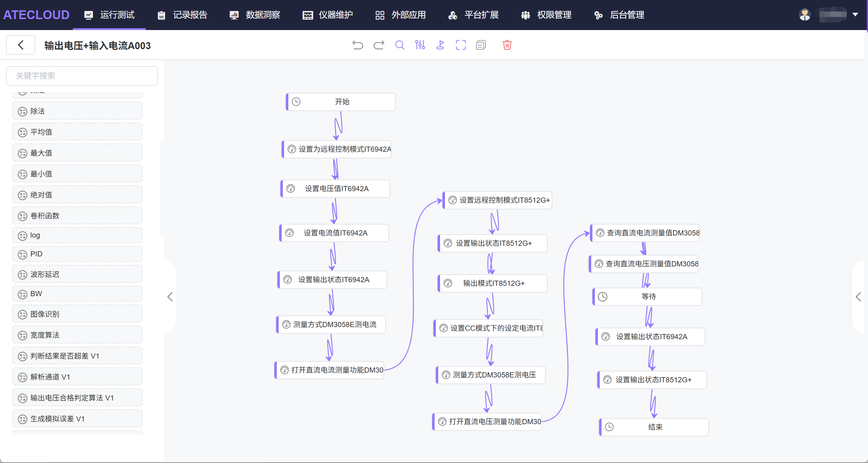
Task: Select the 卷积函数 item in list
Action: [77, 215]
